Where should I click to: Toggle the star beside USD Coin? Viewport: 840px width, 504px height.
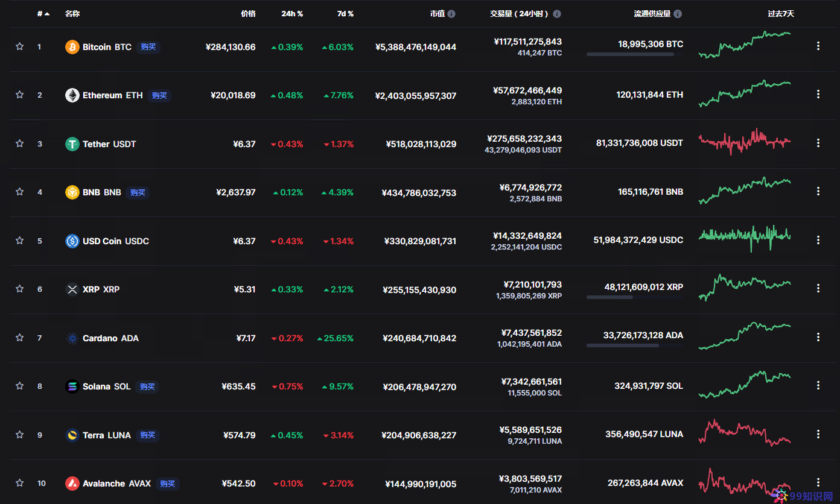[x=19, y=241]
